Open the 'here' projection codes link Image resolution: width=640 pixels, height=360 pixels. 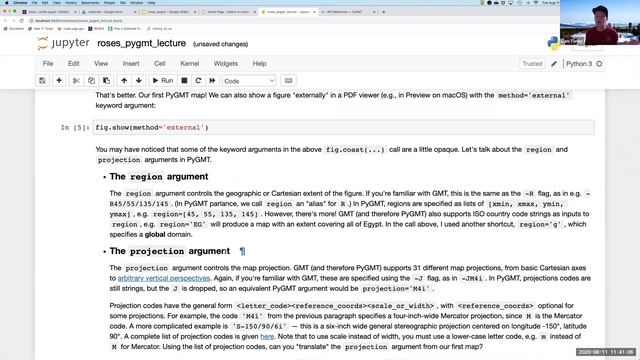267,337
